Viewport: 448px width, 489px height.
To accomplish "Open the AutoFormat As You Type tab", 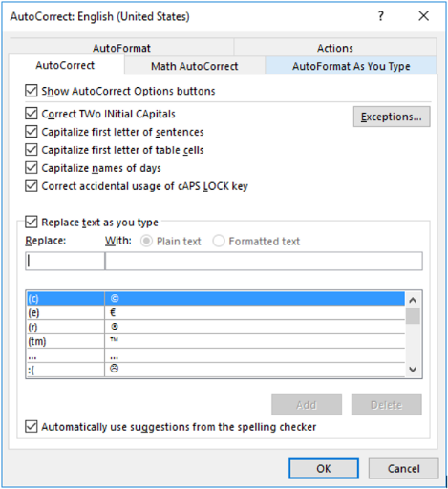I will click(x=351, y=66).
